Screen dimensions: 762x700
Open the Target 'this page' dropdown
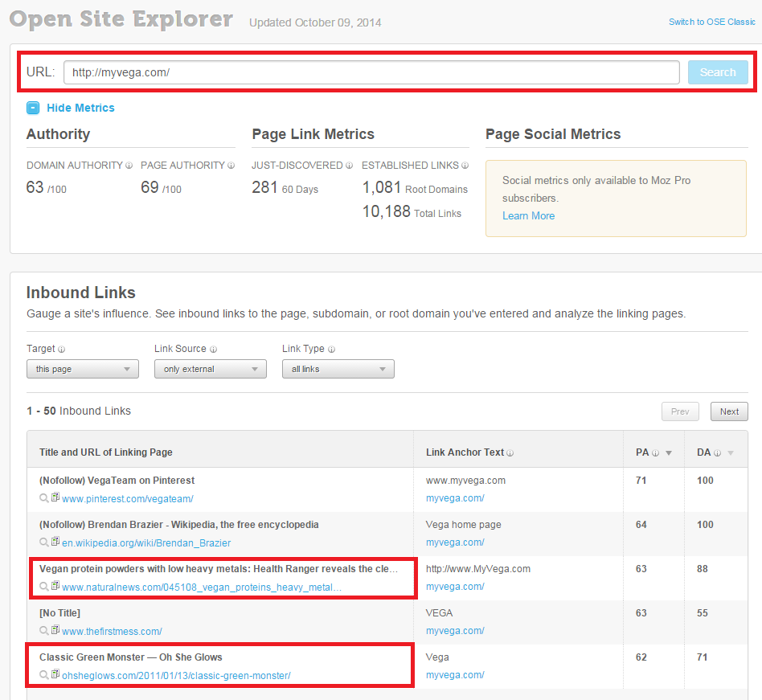coord(83,369)
